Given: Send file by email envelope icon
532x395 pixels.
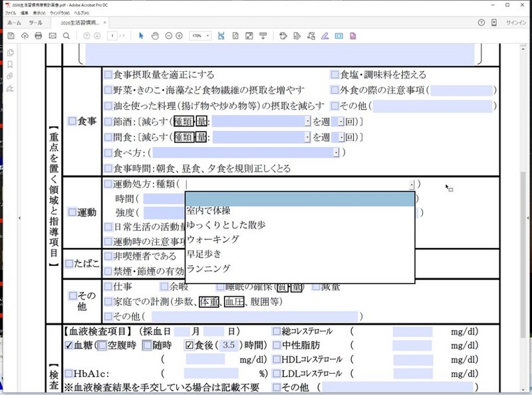Looking at the screenshot, I should pyautogui.click(x=53, y=36).
